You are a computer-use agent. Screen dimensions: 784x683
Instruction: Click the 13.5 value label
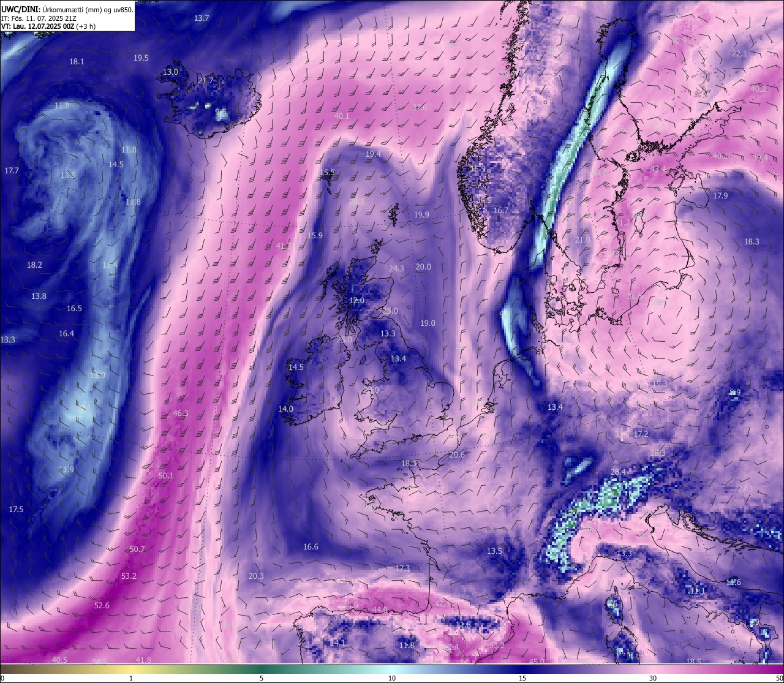494,551
